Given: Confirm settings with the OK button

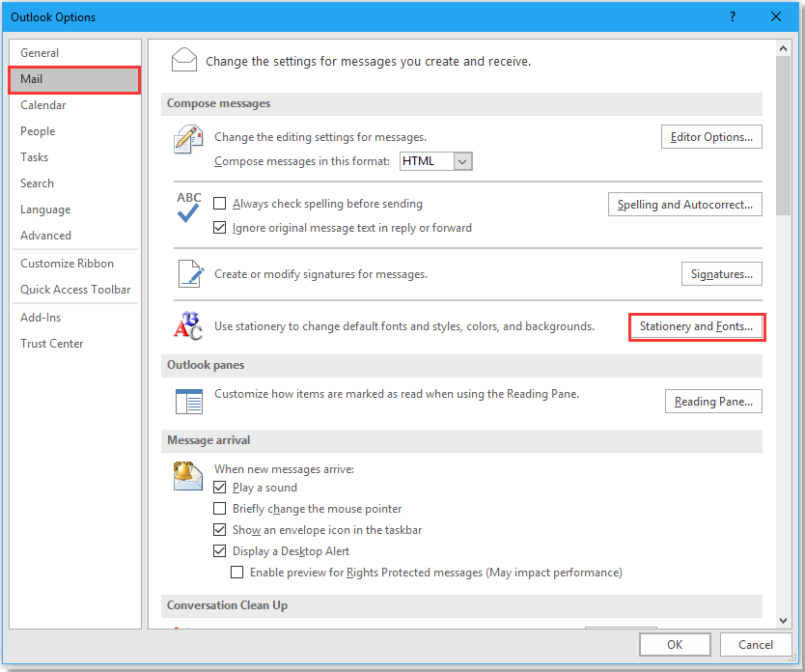Looking at the screenshot, I should pos(675,644).
